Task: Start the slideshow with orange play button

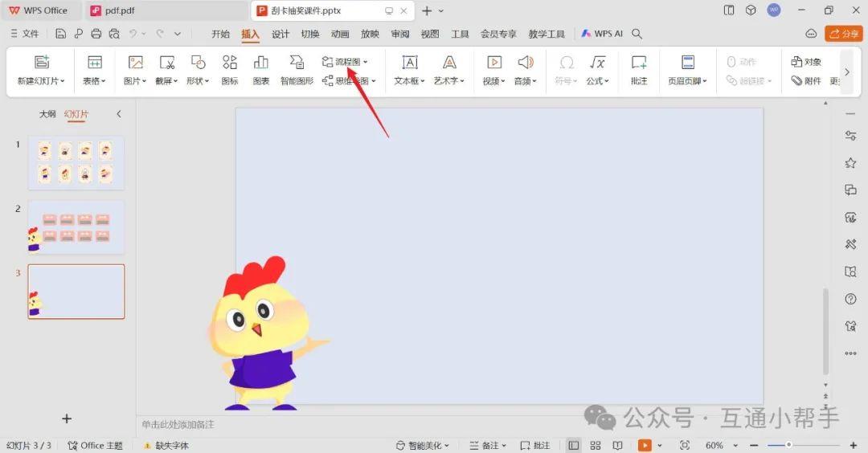Action: pos(645,445)
